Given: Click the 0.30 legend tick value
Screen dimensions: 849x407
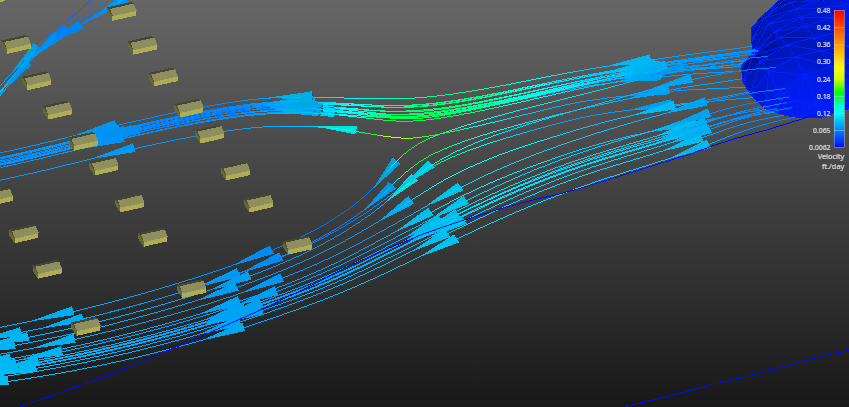Looking at the screenshot, I should click(823, 61).
